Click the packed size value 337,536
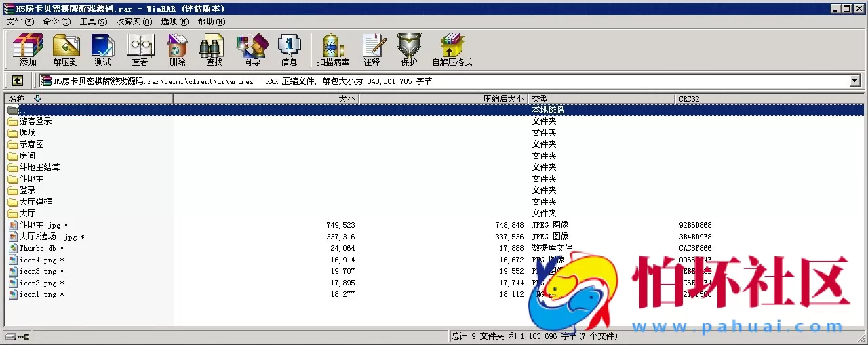The image size is (868, 345). [509, 237]
